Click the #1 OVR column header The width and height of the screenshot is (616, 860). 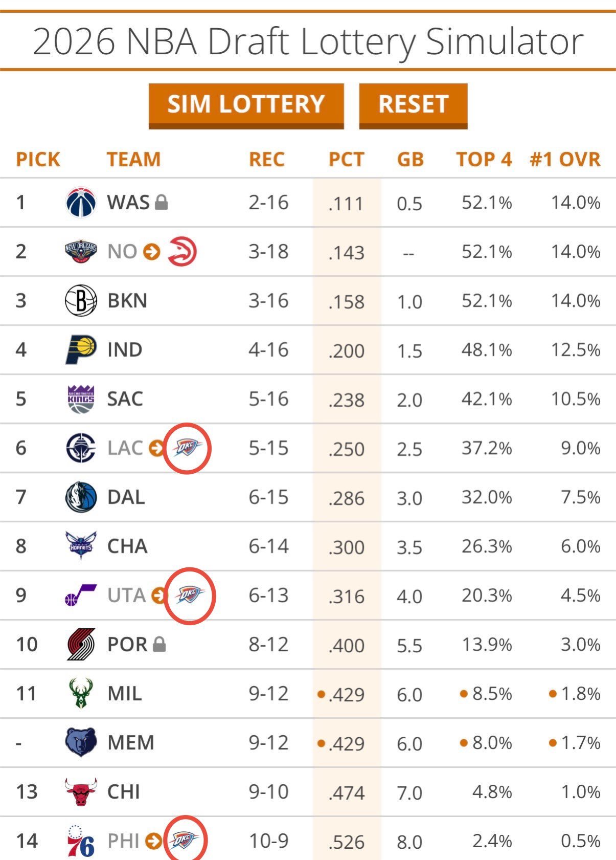(565, 160)
